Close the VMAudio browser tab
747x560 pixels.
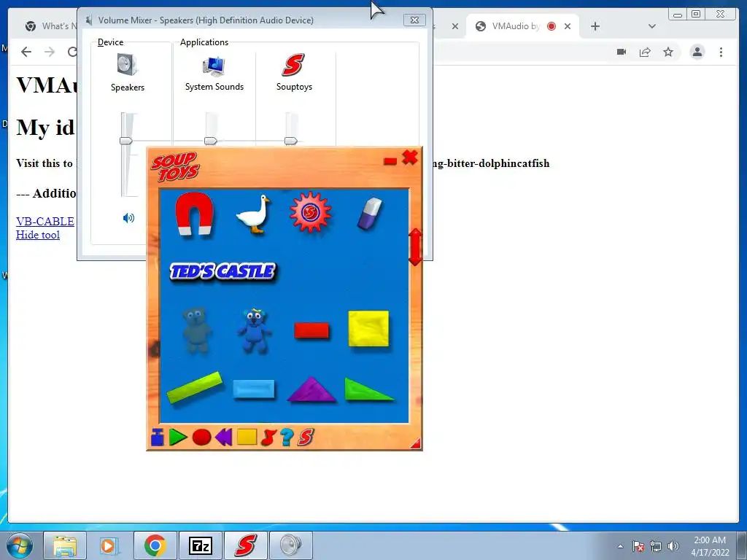point(568,26)
